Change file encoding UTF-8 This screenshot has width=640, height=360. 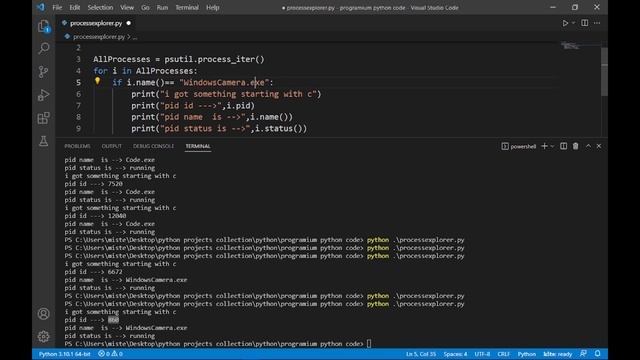coord(482,354)
